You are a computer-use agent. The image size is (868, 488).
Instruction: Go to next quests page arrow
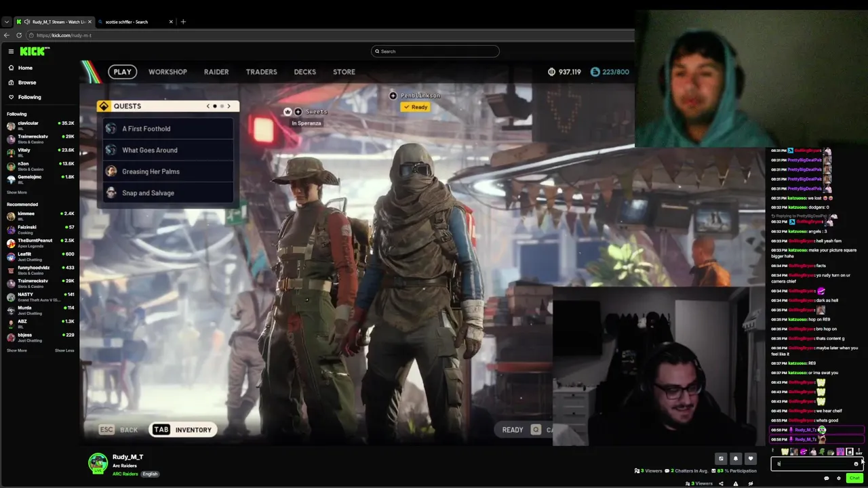tap(229, 106)
